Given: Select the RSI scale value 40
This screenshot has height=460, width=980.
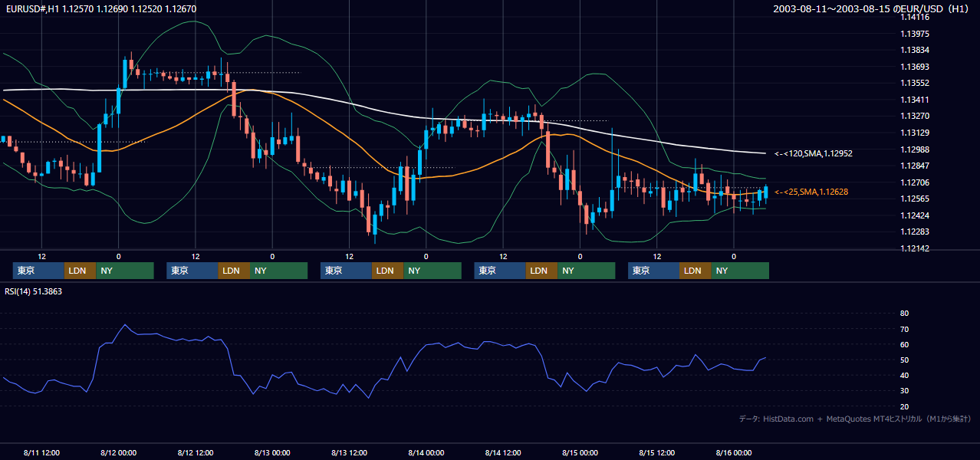Looking at the screenshot, I should pyautogui.click(x=904, y=375).
